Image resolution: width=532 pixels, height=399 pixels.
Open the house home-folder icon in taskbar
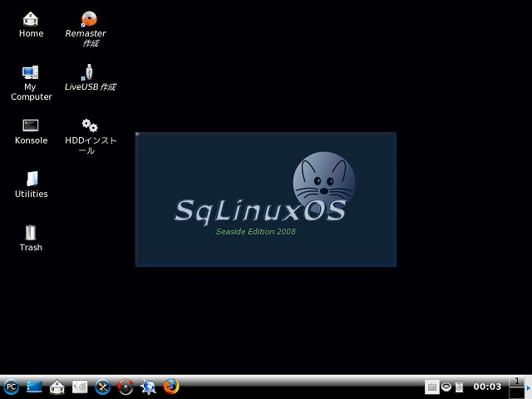pyautogui.click(x=57, y=387)
